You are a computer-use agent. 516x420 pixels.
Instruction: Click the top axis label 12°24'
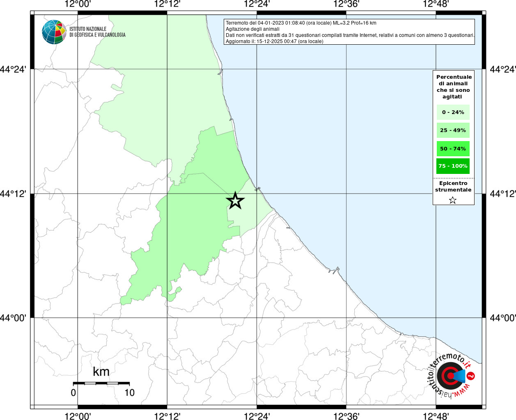[257, 4]
